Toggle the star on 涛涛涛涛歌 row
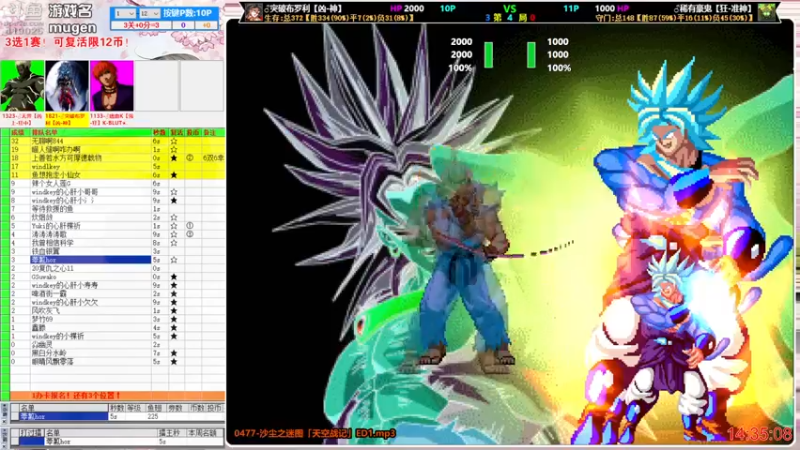This screenshot has width=800, height=450. click(174, 234)
